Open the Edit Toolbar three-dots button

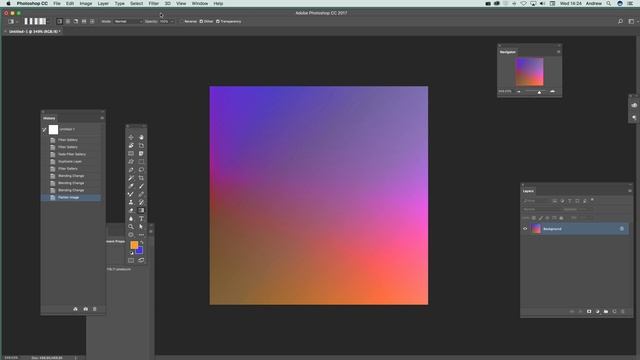141,235
